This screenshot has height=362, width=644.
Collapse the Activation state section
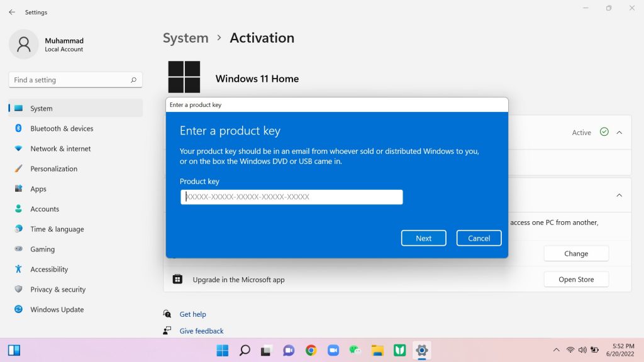[619, 132]
